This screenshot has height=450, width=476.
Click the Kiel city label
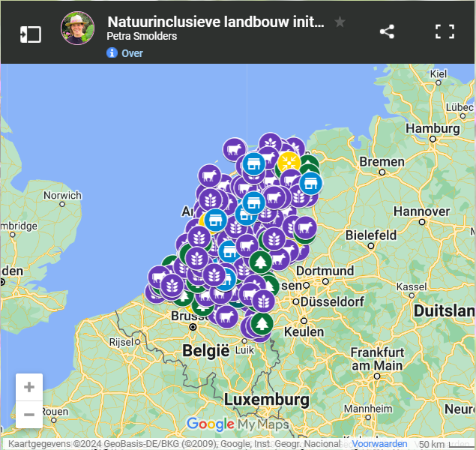(439, 73)
